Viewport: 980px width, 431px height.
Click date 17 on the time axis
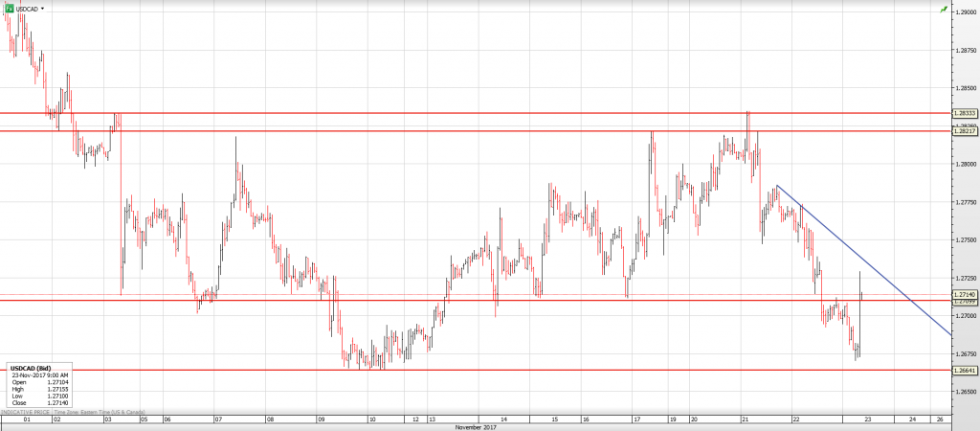635,420
